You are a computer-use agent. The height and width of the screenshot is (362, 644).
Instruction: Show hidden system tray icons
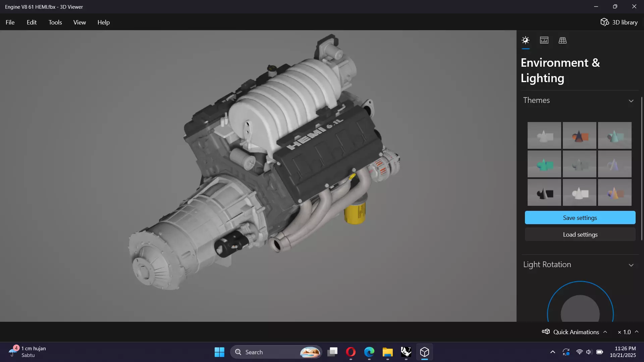tap(553, 352)
